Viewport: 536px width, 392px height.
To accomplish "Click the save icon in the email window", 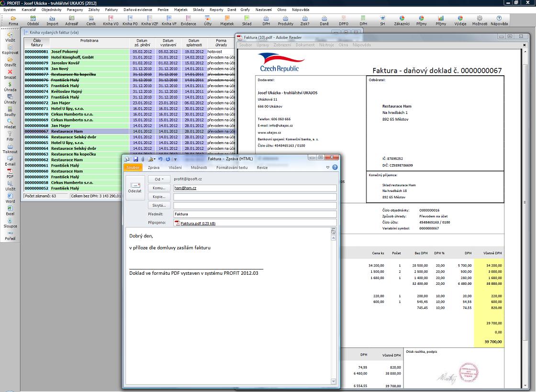I will pos(136,159).
